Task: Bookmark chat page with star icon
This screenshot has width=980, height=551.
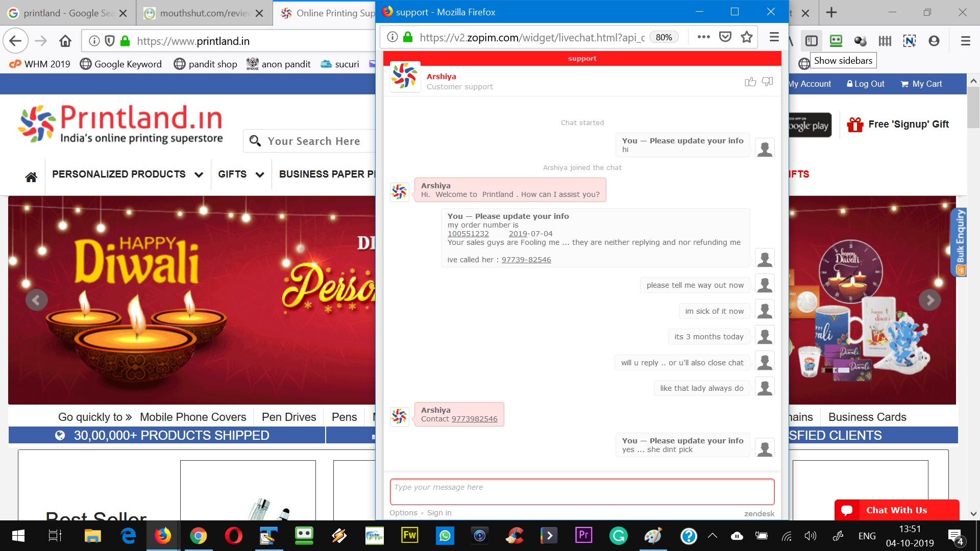Action: 747,37
